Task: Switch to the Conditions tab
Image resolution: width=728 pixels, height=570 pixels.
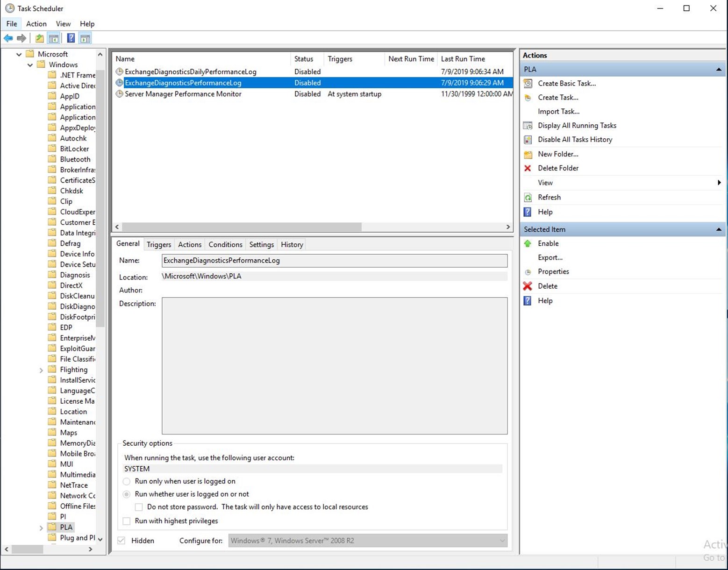Action: point(225,244)
